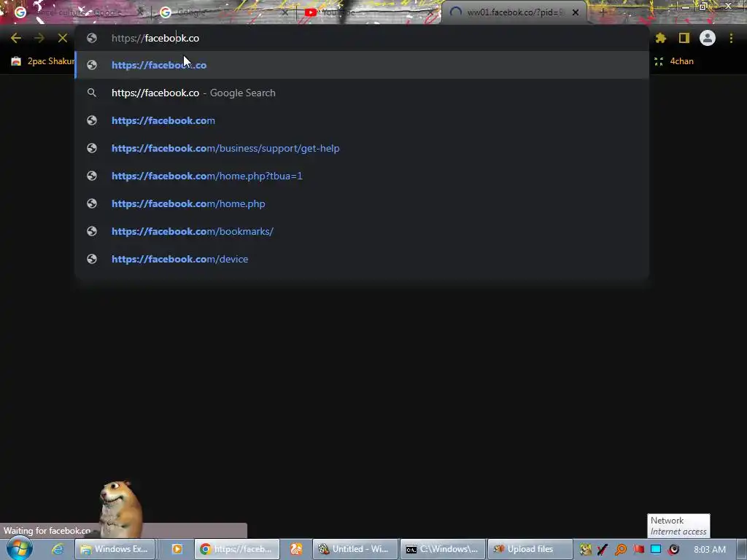Select the https://facebook.co suggestion
This screenshot has height=560, width=747.
point(362,65)
